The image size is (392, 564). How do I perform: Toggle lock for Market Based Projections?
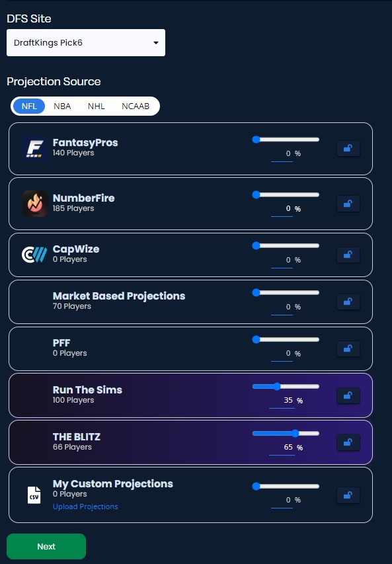coord(348,302)
